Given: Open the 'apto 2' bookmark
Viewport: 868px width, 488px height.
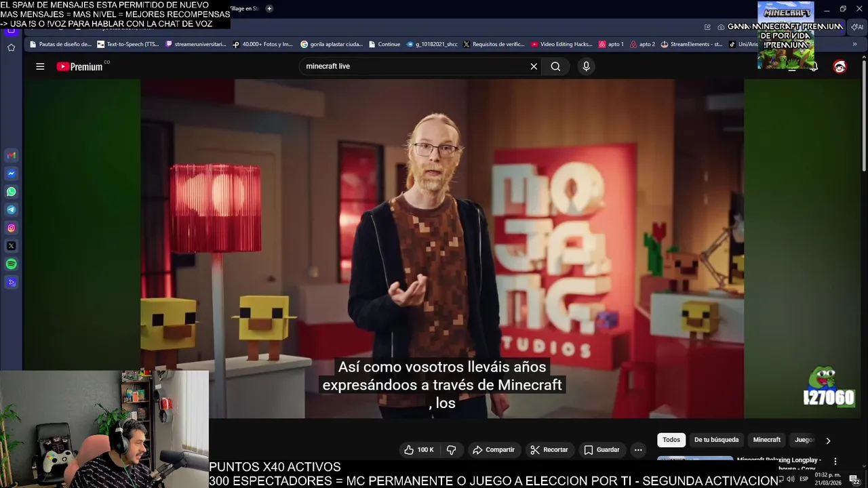Looking at the screenshot, I should [643, 44].
